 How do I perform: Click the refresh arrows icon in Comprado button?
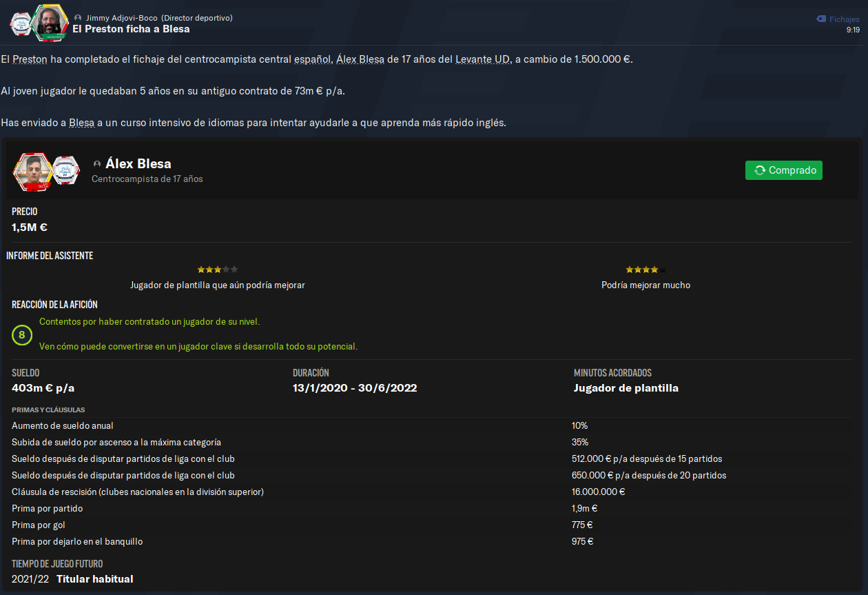tap(760, 170)
